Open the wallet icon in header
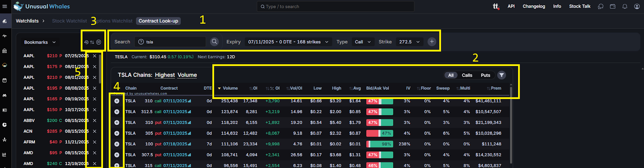The height and width of the screenshot is (168, 644). pos(613,6)
